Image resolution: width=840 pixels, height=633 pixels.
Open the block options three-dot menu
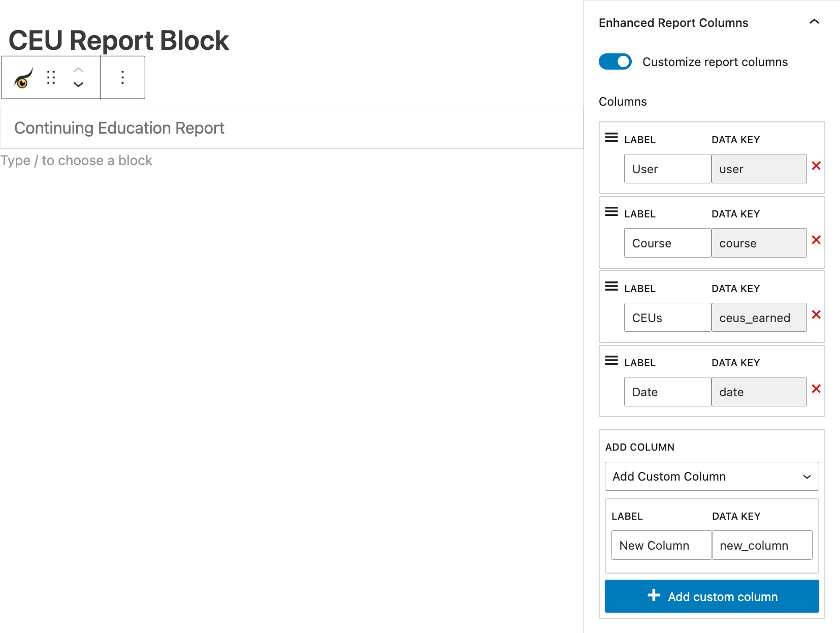(x=122, y=77)
